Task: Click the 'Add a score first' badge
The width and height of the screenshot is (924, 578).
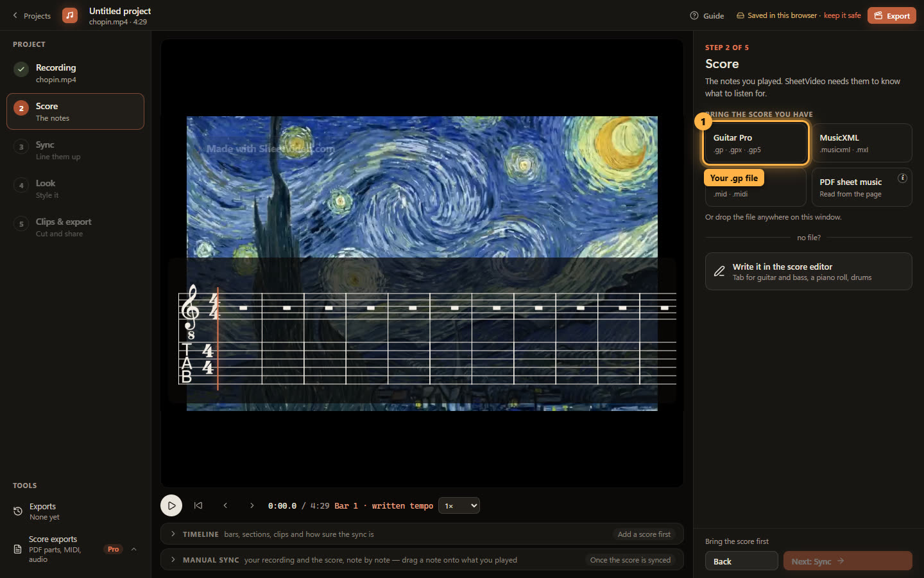Action: tap(644, 534)
